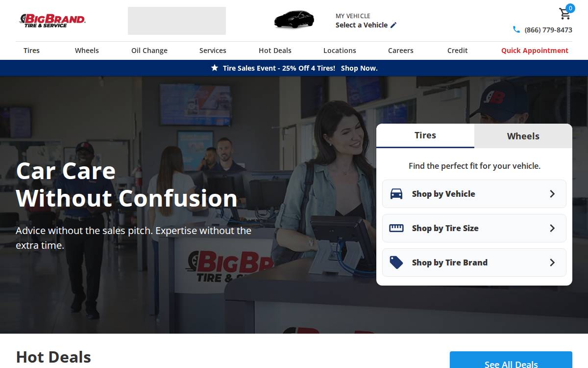Screen dimensions: 588x368
Task: Click the Big Brand Tire & Service logo
Action: (52, 21)
